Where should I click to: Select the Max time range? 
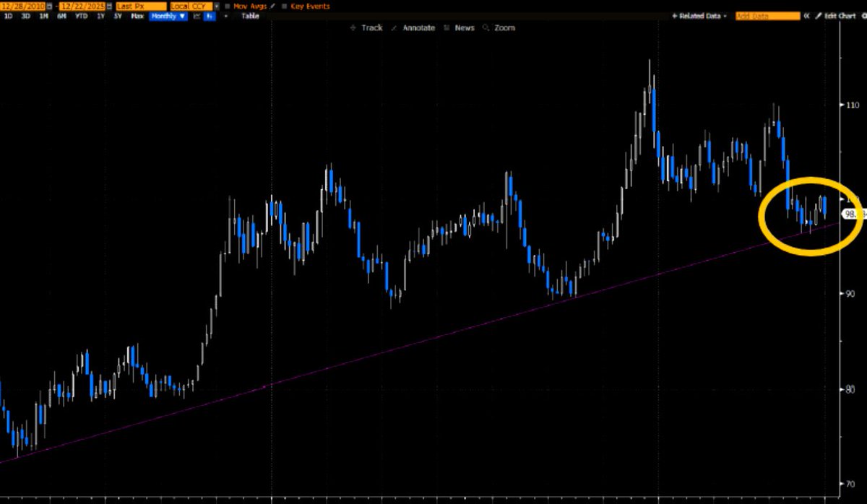[x=137, y=16]
